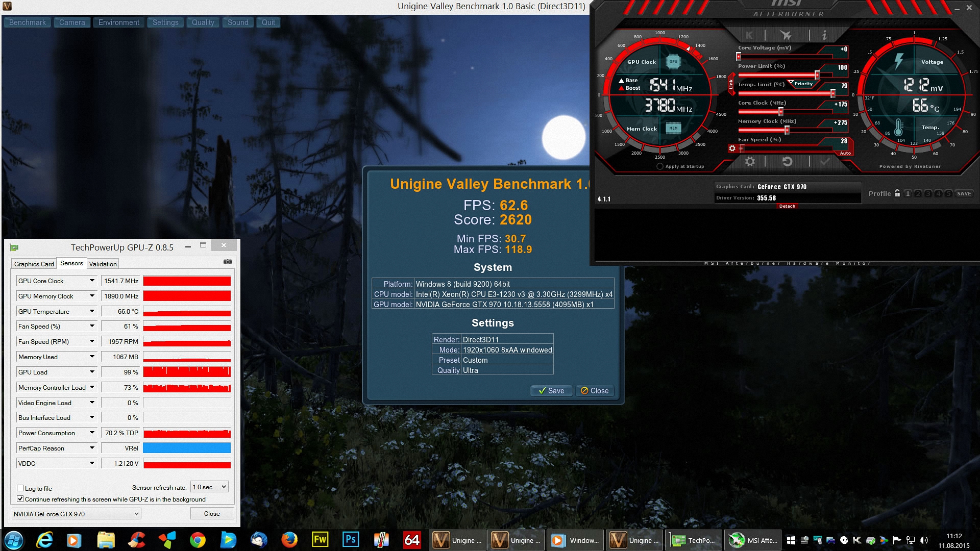Switch to the Graphics Card tab
Screen dimensions: 980x551
(34, 264)
